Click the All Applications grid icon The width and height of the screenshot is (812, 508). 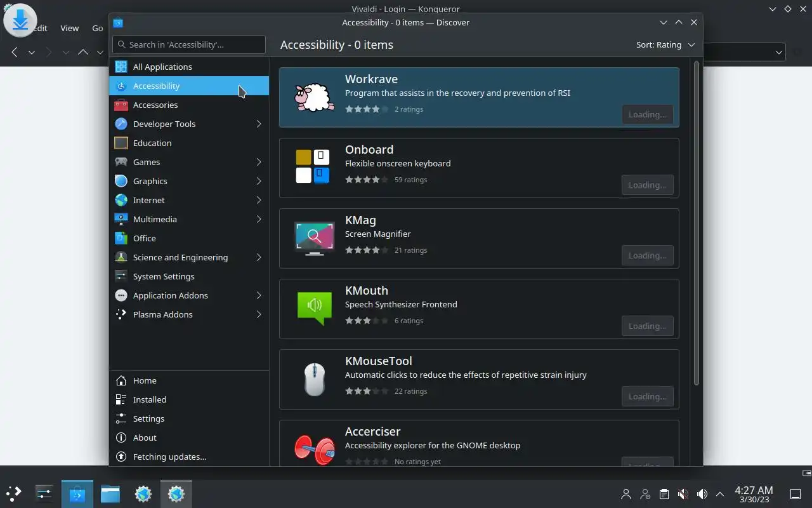click(x=121, y=67)
